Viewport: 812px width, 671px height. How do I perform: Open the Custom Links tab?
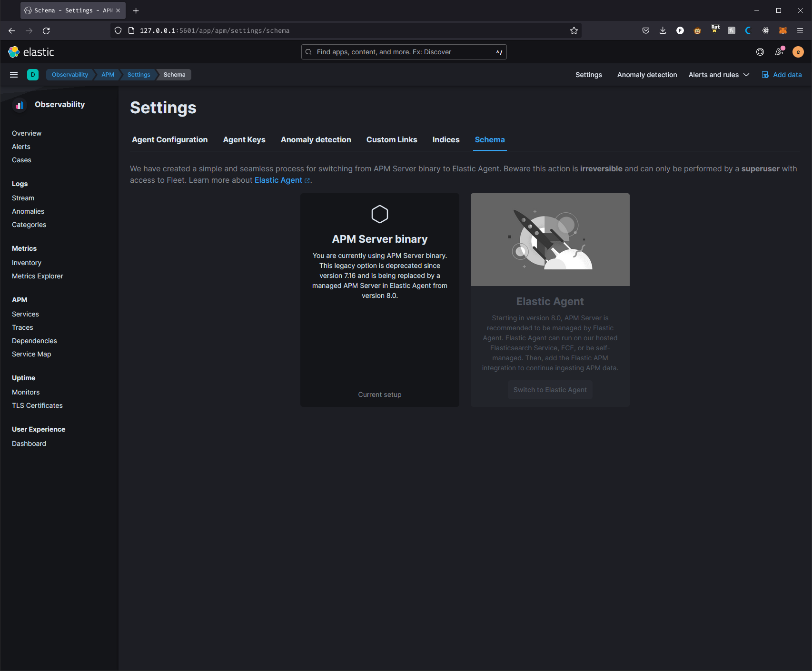(x=392, y=140)
